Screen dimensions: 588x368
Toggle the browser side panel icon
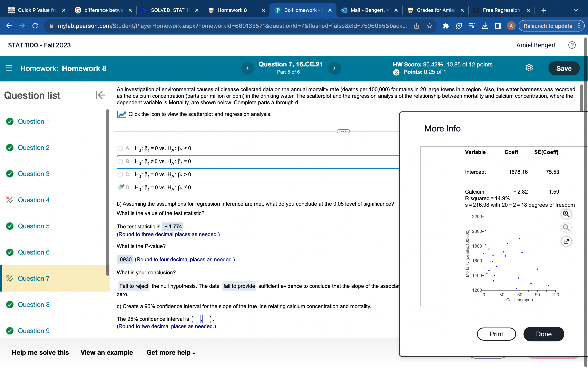click(498, 26)
